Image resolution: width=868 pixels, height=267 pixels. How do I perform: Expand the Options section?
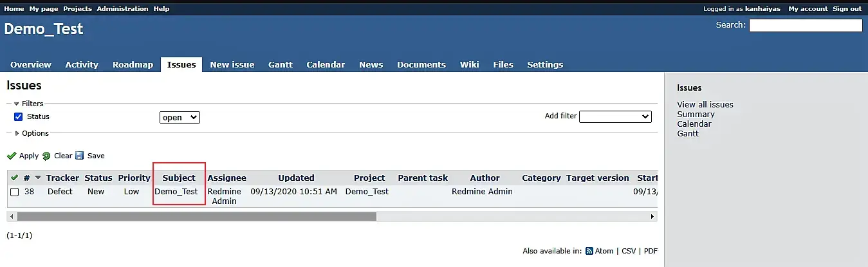point(17,133)
